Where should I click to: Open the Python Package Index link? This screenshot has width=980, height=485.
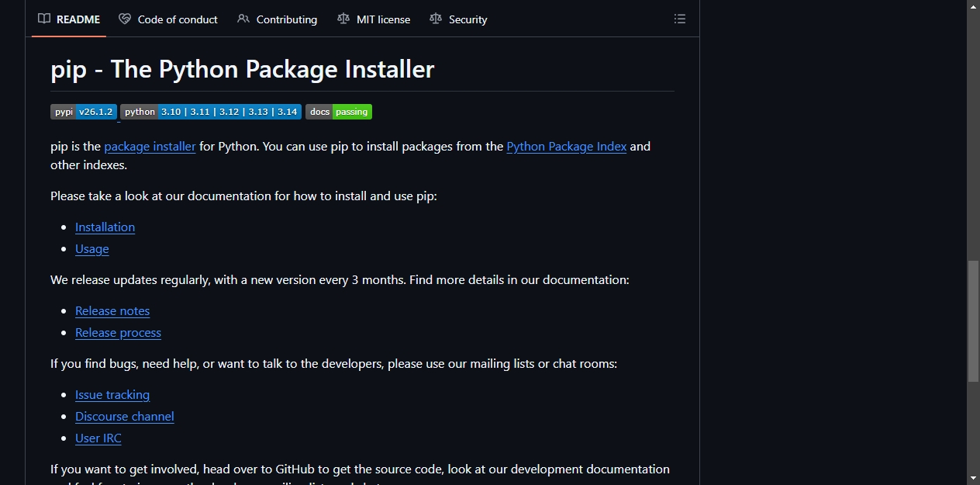tap(566, 146)
